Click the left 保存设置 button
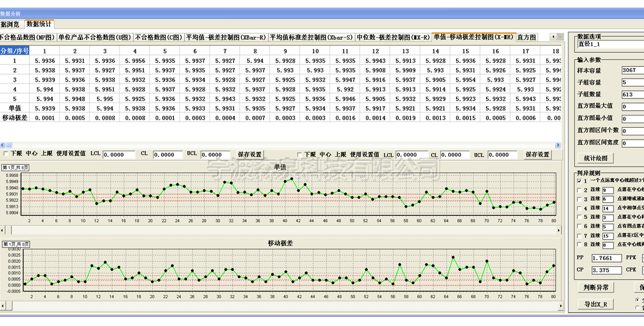The width and height of the screenshot is (644, 326). tap(250, 155)
